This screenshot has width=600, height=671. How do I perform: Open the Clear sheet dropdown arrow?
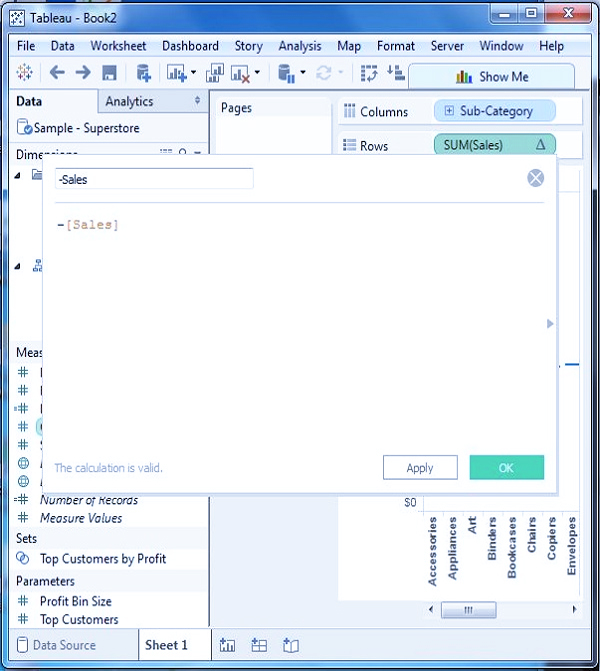point(257,72)
